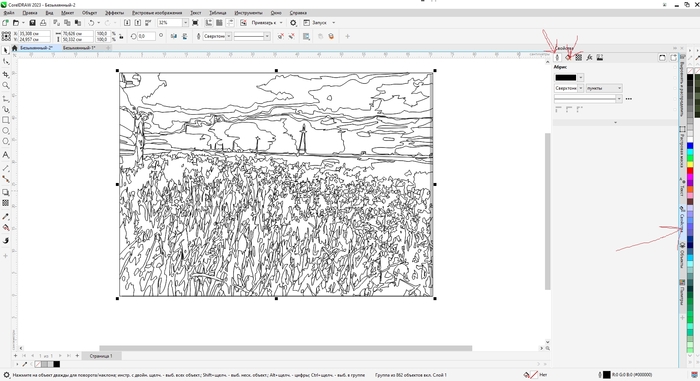Viewport: 700px width, 381px height.
Task: Click the Save diskette icon
Action: (32, 22)
